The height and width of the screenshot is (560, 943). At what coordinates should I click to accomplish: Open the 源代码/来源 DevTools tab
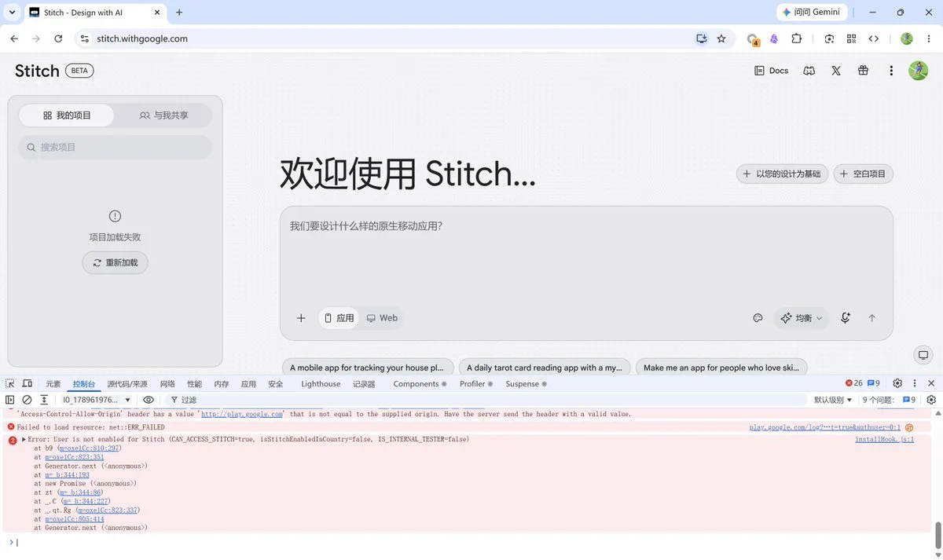[127, 384]
